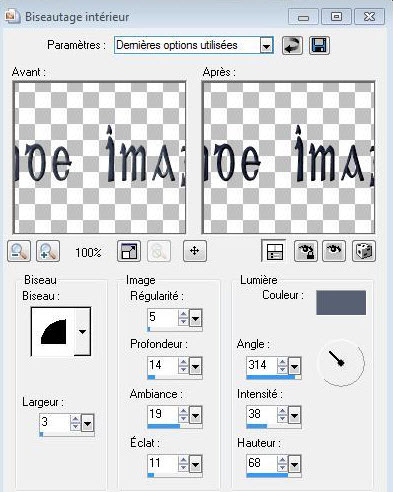Click the Biseautage intérieur window icon
Image resolution: width=393 pixels, height=492 pixels.
[x=13, y=17]
